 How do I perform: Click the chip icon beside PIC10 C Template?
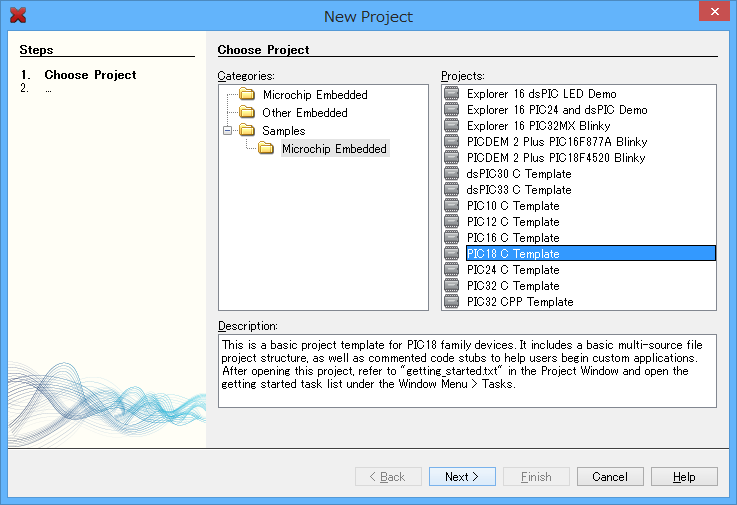[x=452, y=206]
